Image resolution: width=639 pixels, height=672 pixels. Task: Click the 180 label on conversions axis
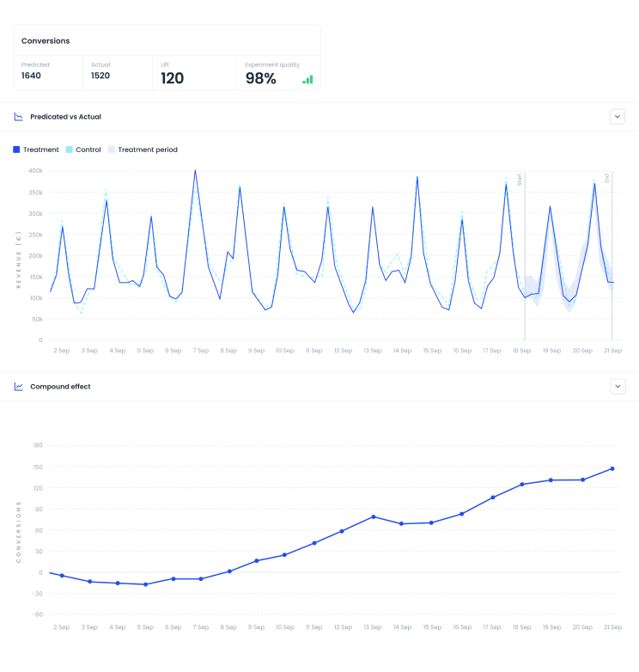point(38,445)
